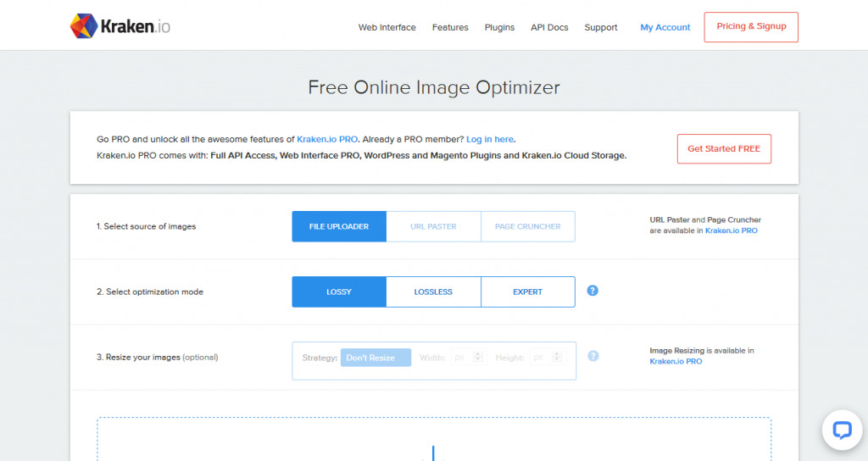
Task: Click the resize images help question icon
Action: point(593,356)
